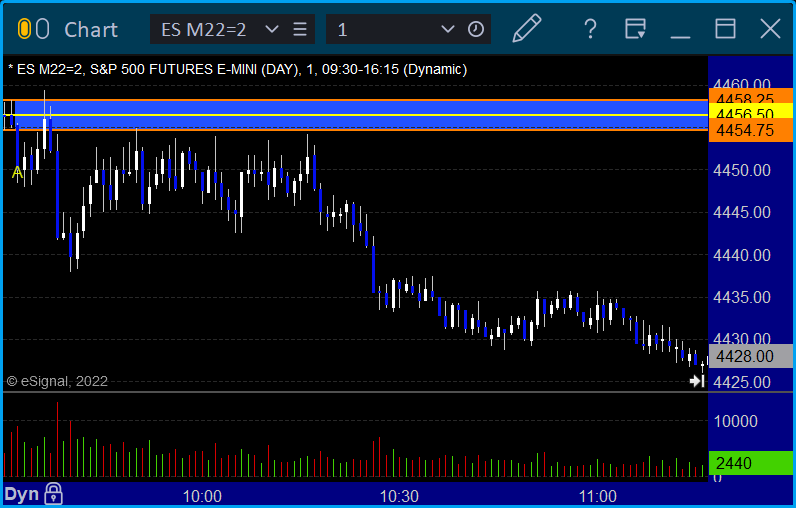Minimize the chart window
This screenshot has width=796, height=508.
[680, 36]
